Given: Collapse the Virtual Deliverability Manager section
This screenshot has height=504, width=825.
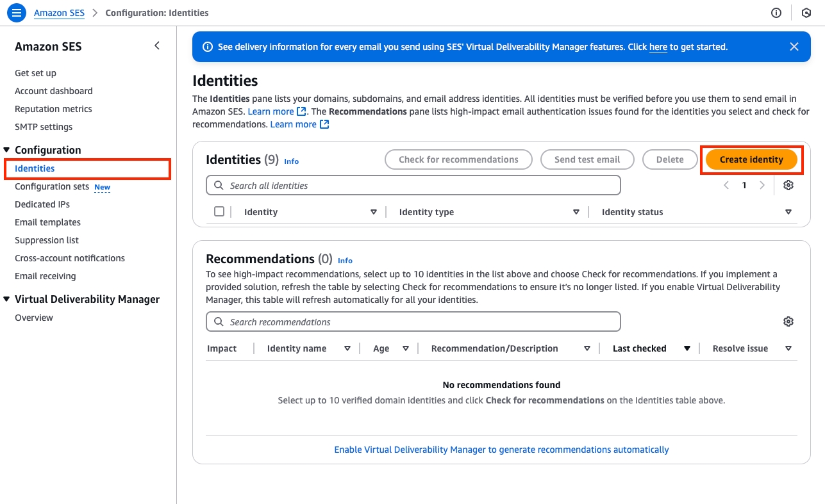Looking at the screenshot, I should click(7, 299).
